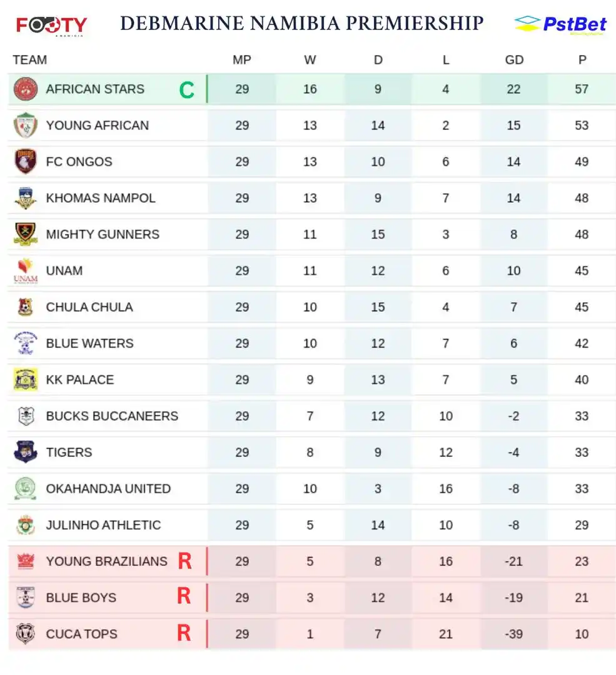The image size is (616, 675).
Task: Click the Khomas Nampol team badge
Action: (26, 198)
